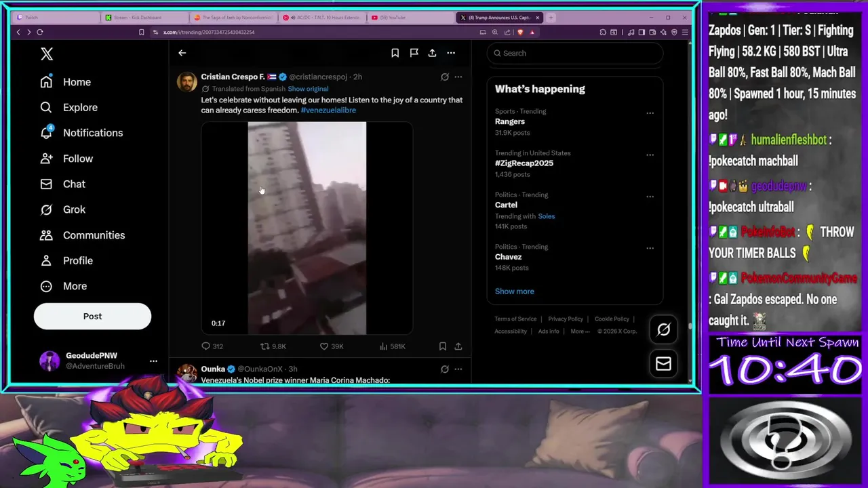868x488 pixels.
Task: Switch to the Kick Dashboard tab
Action: pos(145,18)
